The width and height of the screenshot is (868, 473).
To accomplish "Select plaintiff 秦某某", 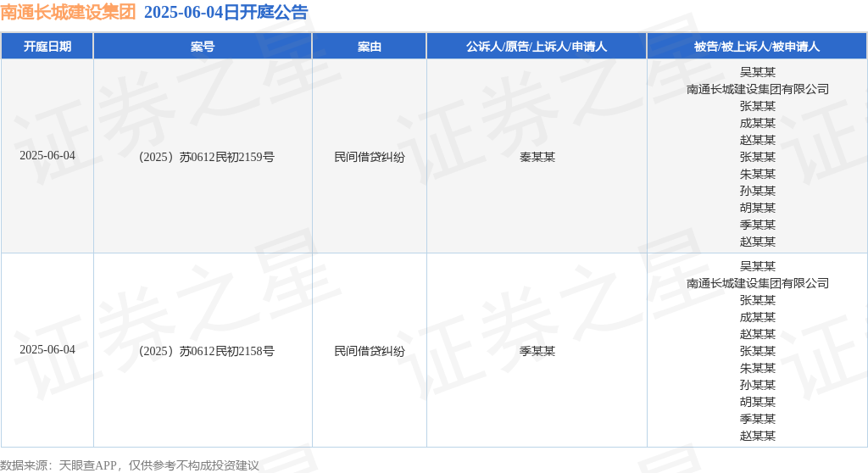I will (x=537, y=157).
